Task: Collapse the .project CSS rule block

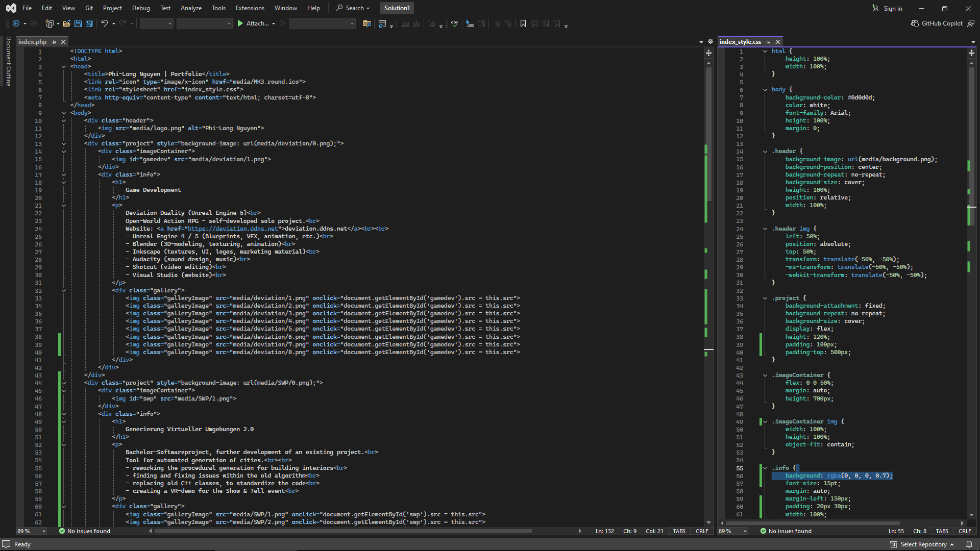Action: pos(765,298)
